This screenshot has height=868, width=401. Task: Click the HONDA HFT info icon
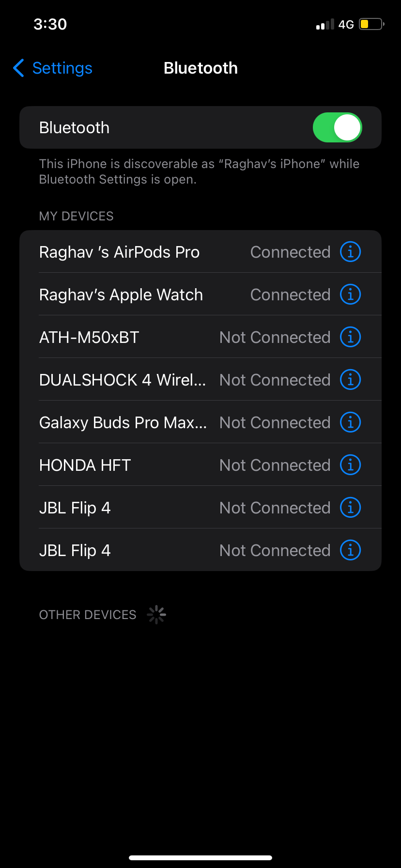pos(350,465)
